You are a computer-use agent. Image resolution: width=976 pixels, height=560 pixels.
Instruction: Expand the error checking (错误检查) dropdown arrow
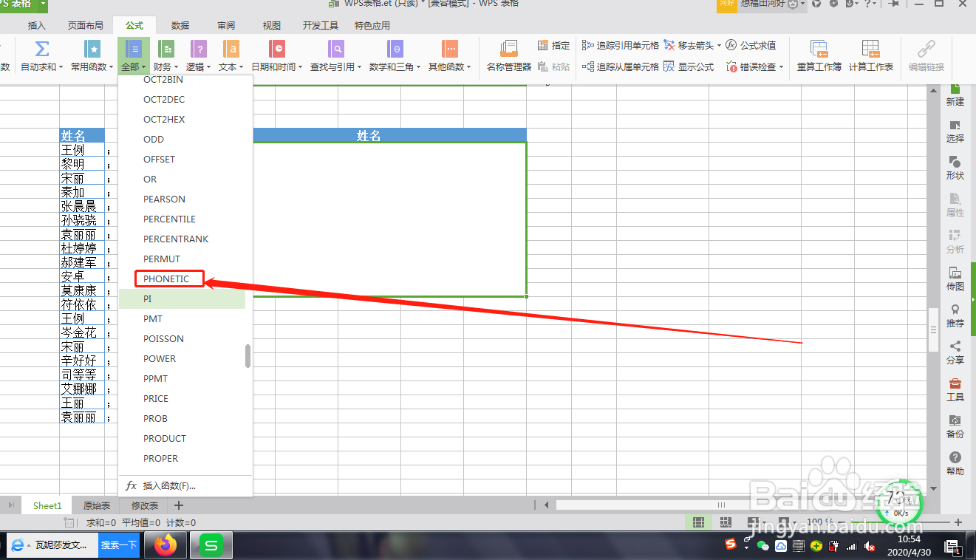point(781,67)
